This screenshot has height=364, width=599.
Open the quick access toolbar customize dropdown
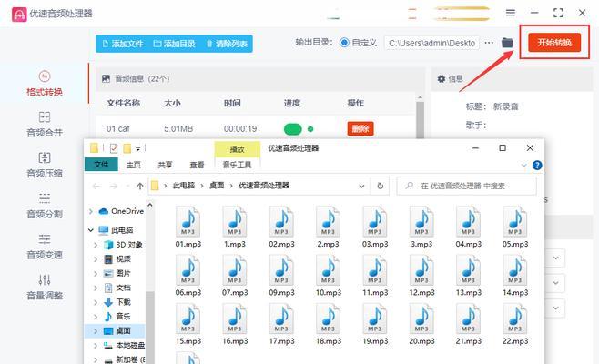coord(137,148)
